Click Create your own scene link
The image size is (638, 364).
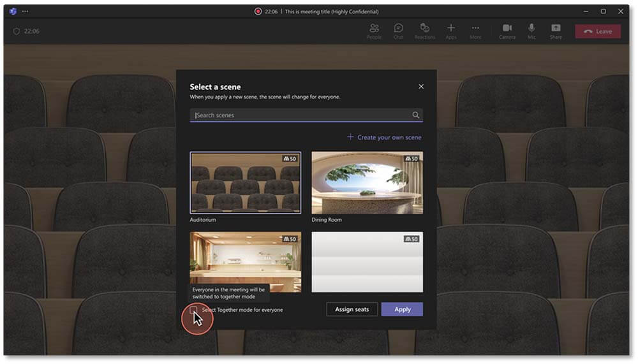(384, 137)
